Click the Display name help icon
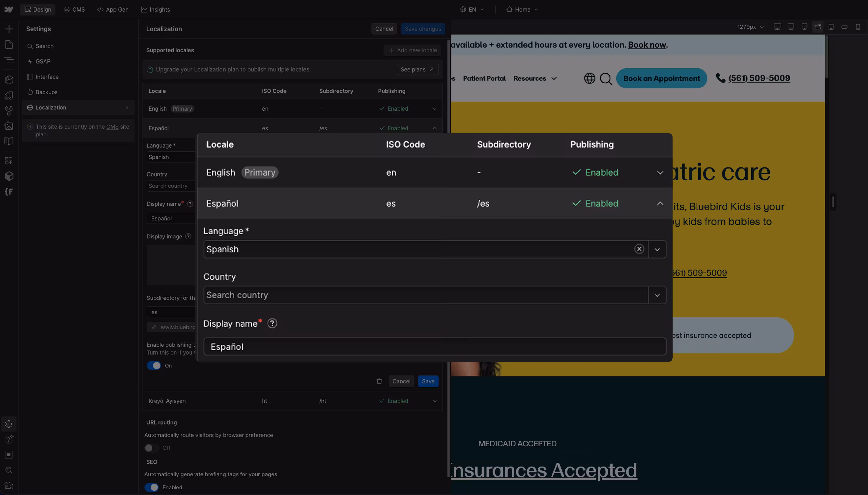The height and width of the screenshot is (495, 868). point(272,323)
